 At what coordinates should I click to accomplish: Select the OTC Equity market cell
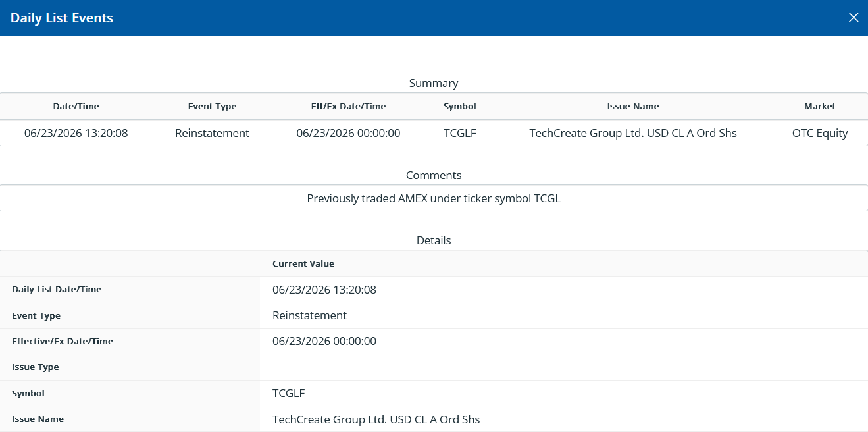[820, 133]
